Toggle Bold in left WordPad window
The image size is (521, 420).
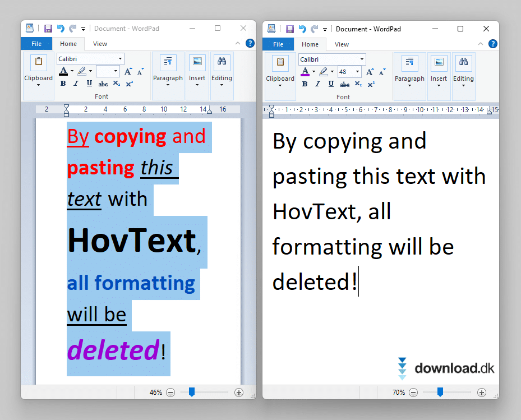pos(63,84)
